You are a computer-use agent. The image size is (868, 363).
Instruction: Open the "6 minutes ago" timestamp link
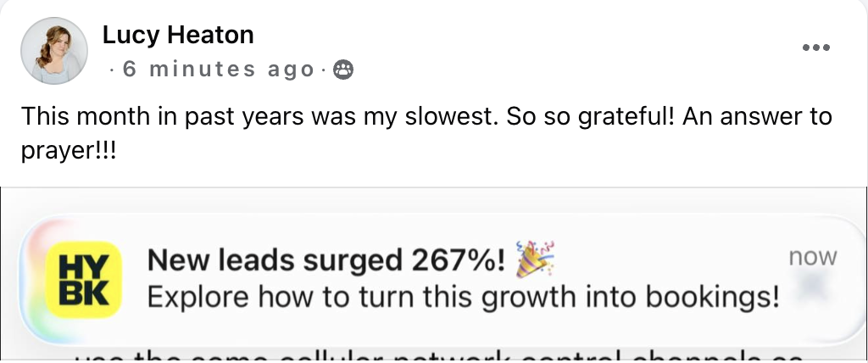tap(219, 70)
